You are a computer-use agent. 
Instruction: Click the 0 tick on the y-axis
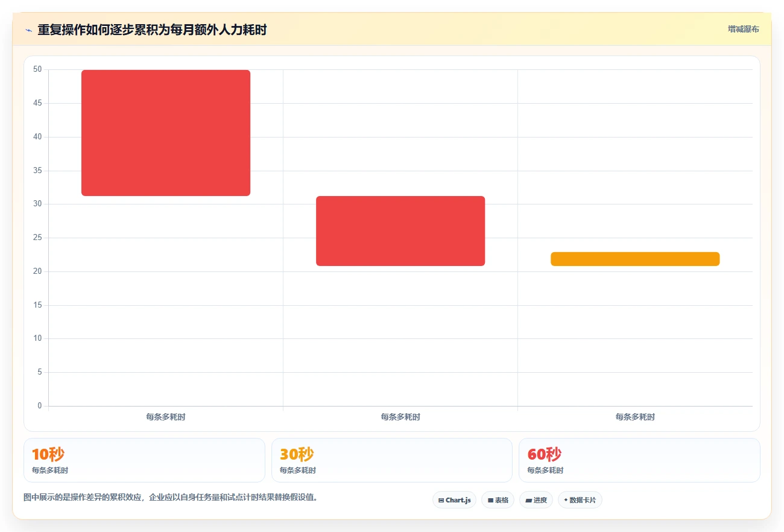point(40,406)
